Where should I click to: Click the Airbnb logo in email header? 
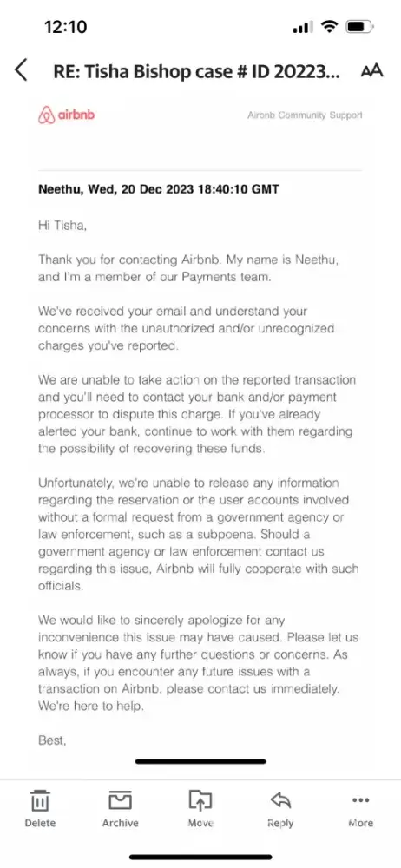pos(67,115)
